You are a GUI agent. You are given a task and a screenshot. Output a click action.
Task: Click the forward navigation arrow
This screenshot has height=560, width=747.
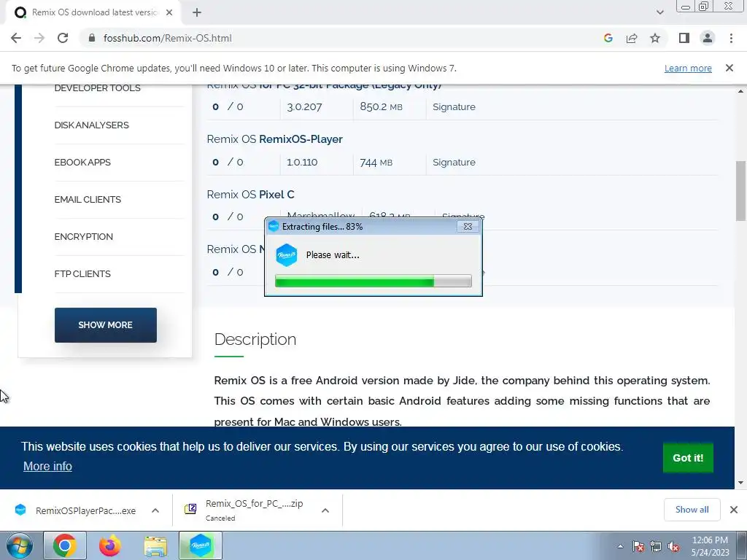coord(39,38)
